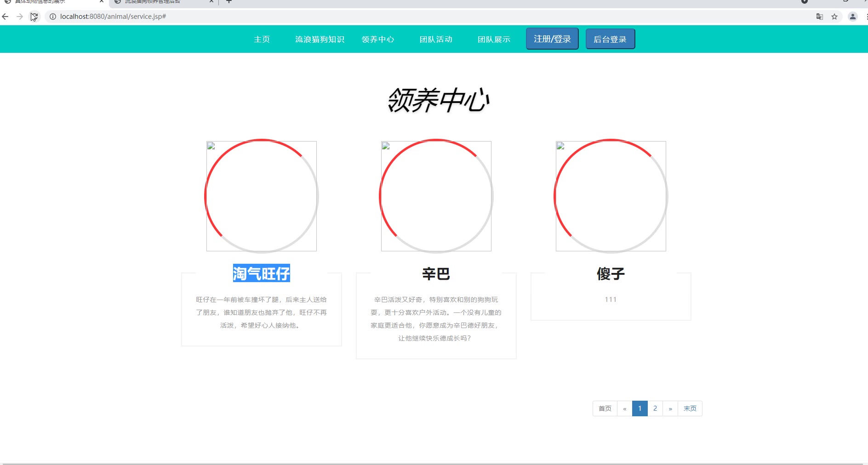Open a new browser tab

[x=229, y=1]
